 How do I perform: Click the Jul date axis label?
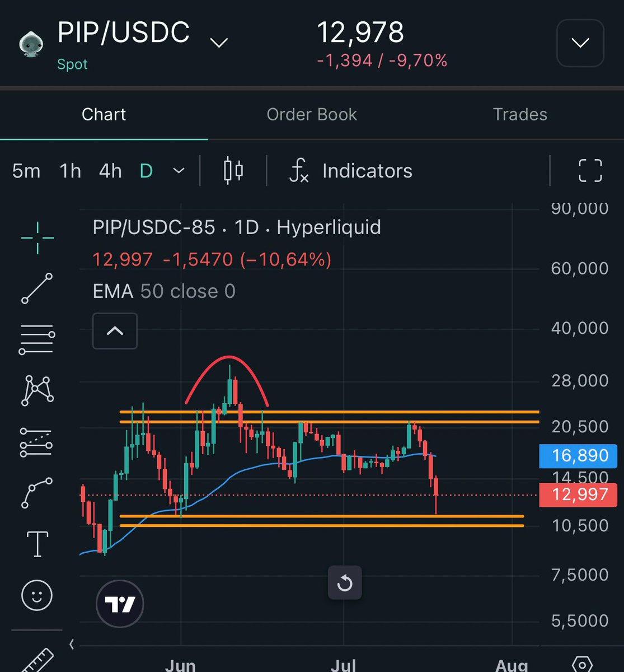click(x=343, y=665)
